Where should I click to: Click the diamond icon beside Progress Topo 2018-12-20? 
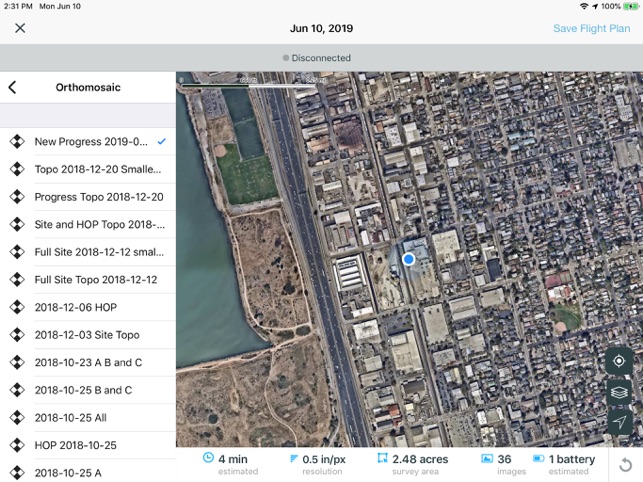[x=17, y=197]
